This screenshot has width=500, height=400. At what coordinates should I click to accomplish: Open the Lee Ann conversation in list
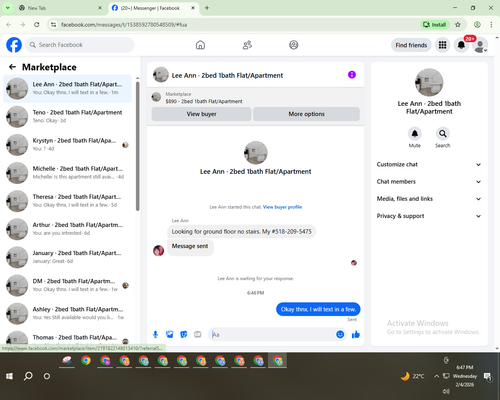tap(67, 89)
